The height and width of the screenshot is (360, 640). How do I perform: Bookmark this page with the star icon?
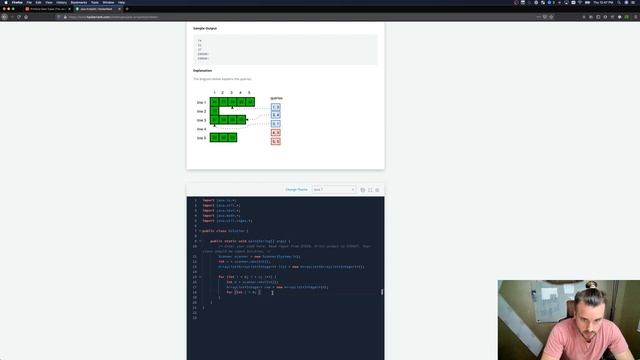click(551, 17)
